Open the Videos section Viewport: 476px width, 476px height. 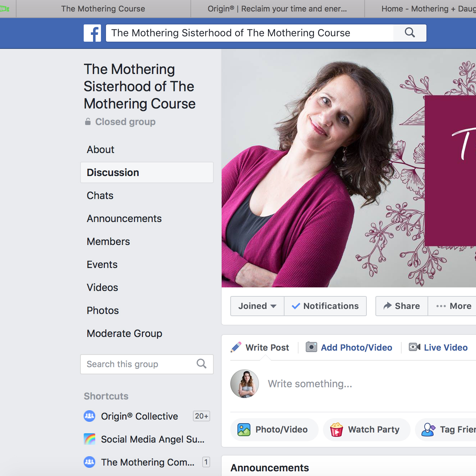click(102, 287)
